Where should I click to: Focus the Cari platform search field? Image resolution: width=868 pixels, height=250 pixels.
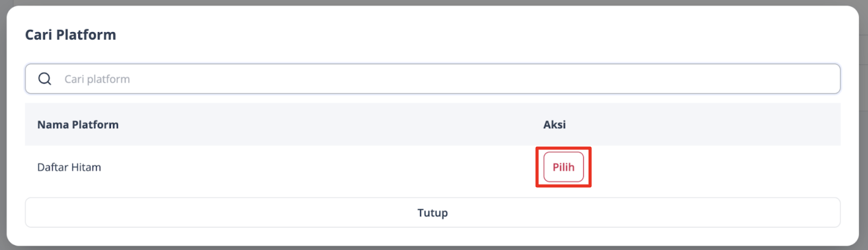pyautogui.click(x=433, y=79)
